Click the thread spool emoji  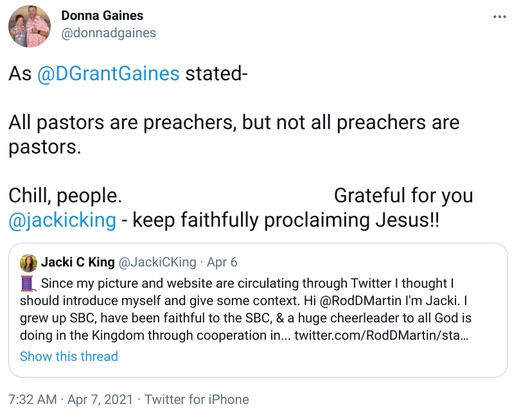(x=28, y=283)
